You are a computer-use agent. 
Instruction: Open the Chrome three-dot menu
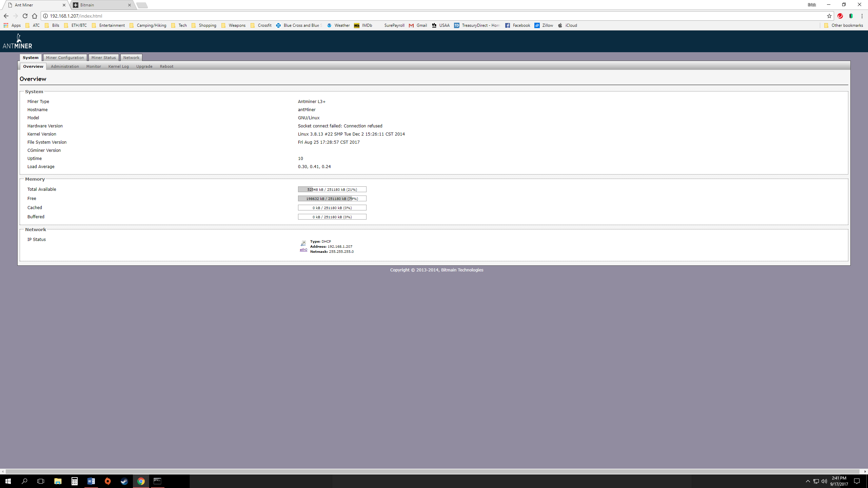[x=862, y=16]
